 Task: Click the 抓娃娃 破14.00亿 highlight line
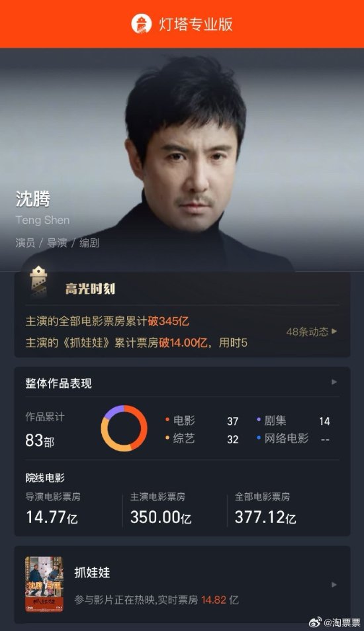point(136,343)
